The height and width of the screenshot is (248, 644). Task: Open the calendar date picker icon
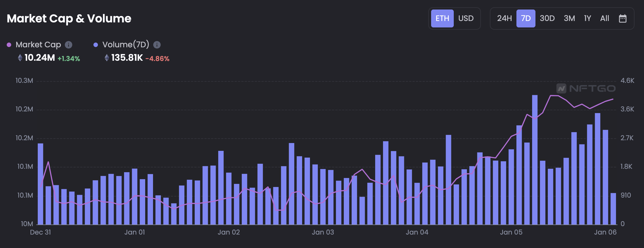click(622, 18)
